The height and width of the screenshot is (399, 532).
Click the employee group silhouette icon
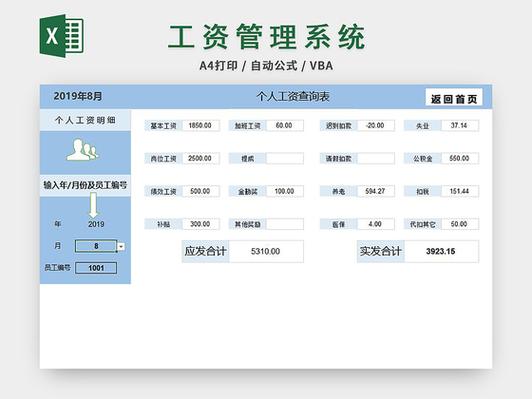(82, 150)
